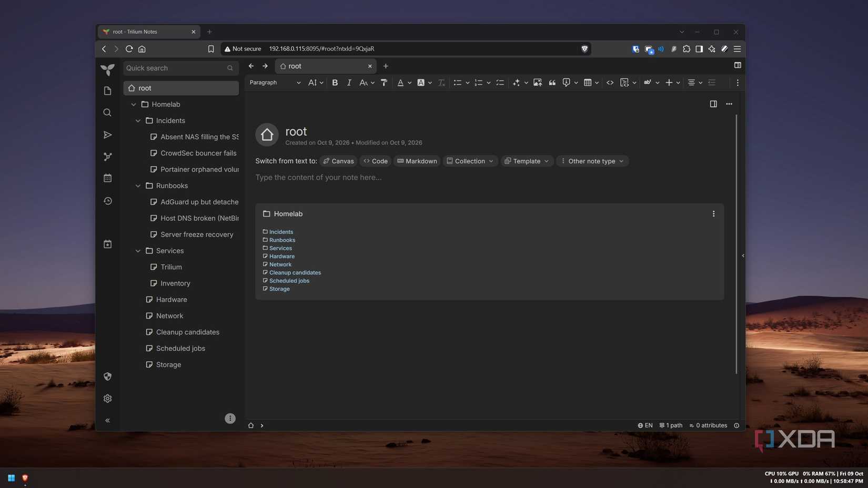
Task: Open the Template dropdown
Action: (x=527, y=161)
